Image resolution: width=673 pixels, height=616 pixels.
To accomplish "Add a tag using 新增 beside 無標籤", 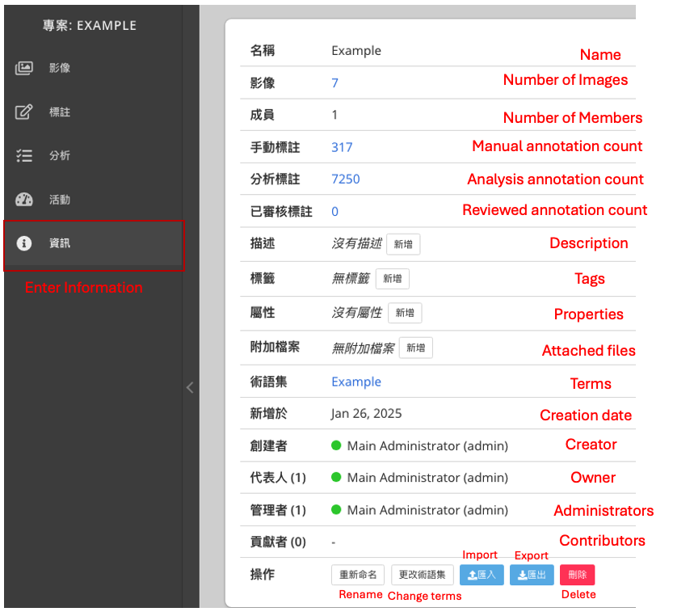I will pos(393,279).
